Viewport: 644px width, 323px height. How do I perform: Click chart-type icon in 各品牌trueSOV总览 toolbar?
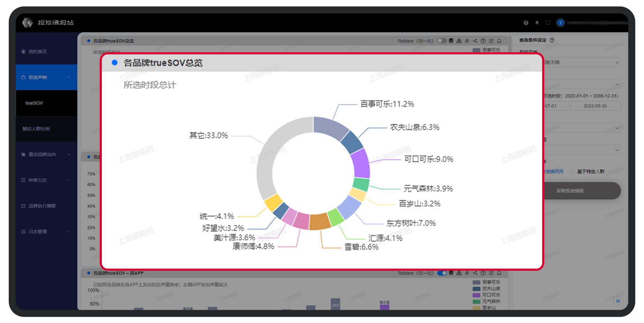pyautogui.click(x=451, y=41)
